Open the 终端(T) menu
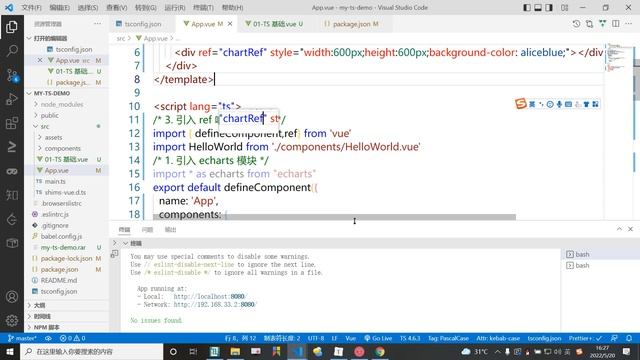640x360 pixels. [x=203, y=7]
